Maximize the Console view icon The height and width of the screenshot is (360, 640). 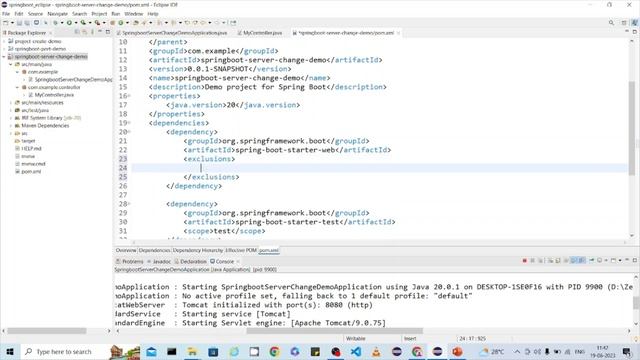[635, 260]
